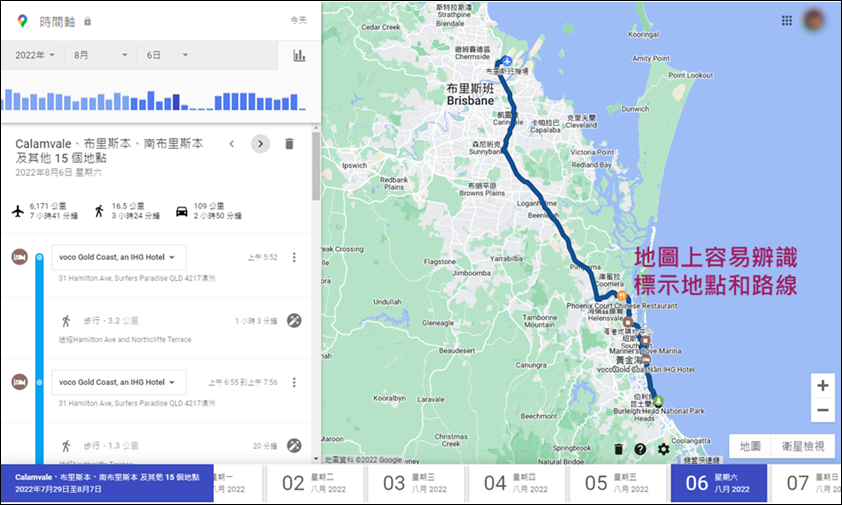This screenshot has width=842, height=505.
Task: Open the 6日 day dropdown
Action: (167, 55)
